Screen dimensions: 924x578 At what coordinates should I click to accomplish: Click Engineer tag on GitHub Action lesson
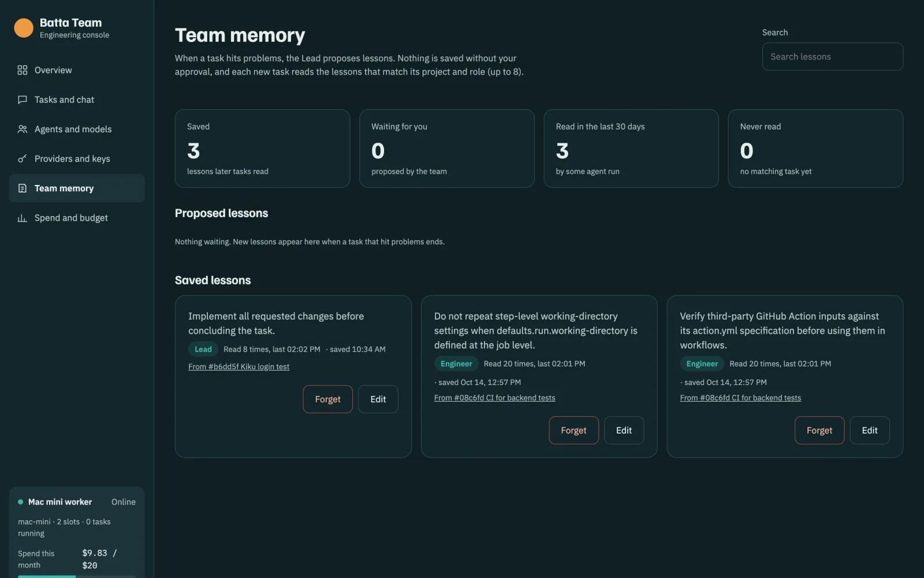(x=702, y=364)
